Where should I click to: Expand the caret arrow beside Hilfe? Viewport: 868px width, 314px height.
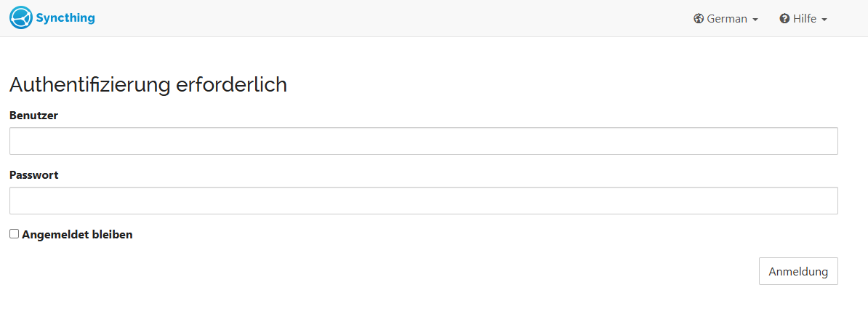824,20
